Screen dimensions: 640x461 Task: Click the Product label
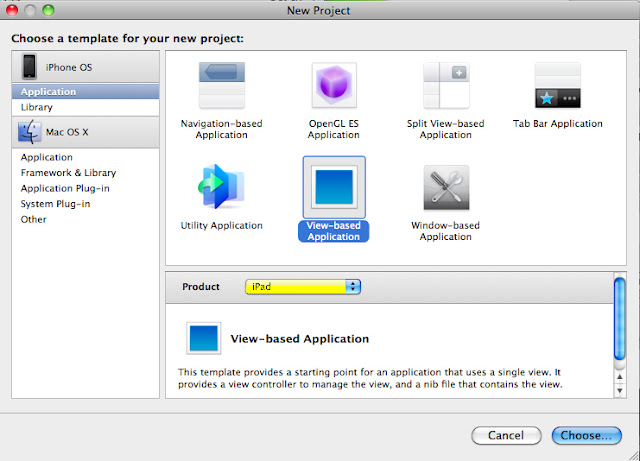coord(201,287)
